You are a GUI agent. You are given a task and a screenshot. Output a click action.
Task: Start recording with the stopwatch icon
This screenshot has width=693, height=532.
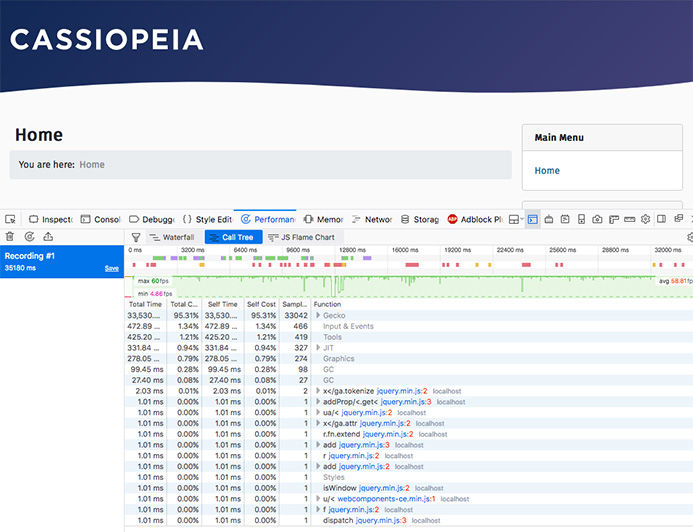(29, 237)
